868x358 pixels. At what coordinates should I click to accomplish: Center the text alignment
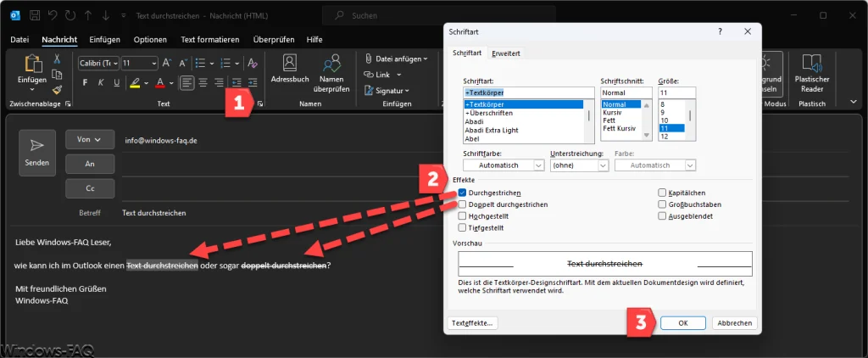[203, 82]
